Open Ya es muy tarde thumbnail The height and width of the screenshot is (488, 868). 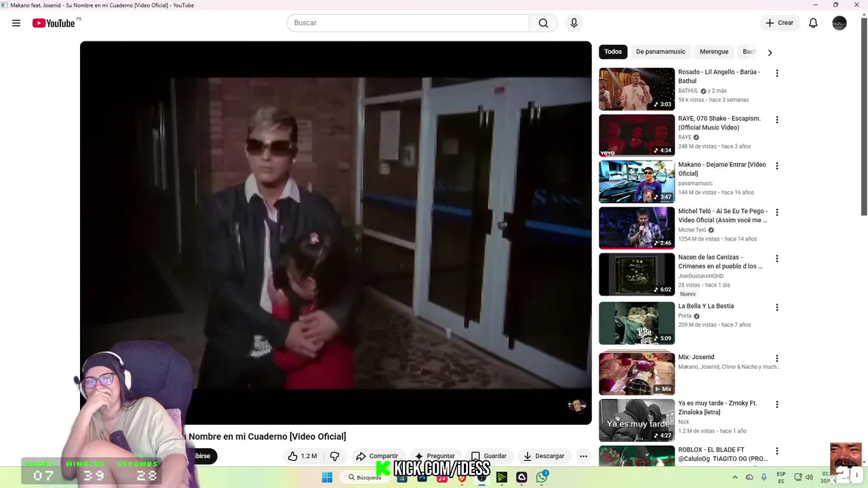[637, 420]
